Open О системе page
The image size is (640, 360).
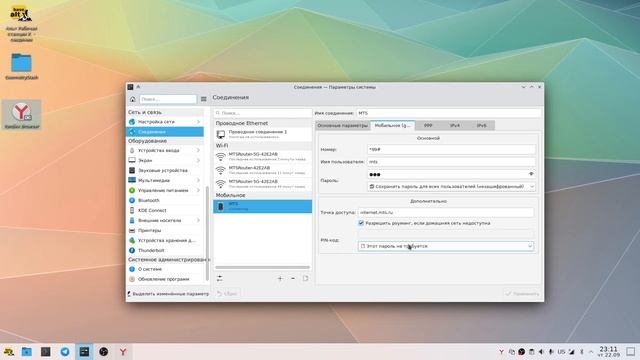(165, 269)
